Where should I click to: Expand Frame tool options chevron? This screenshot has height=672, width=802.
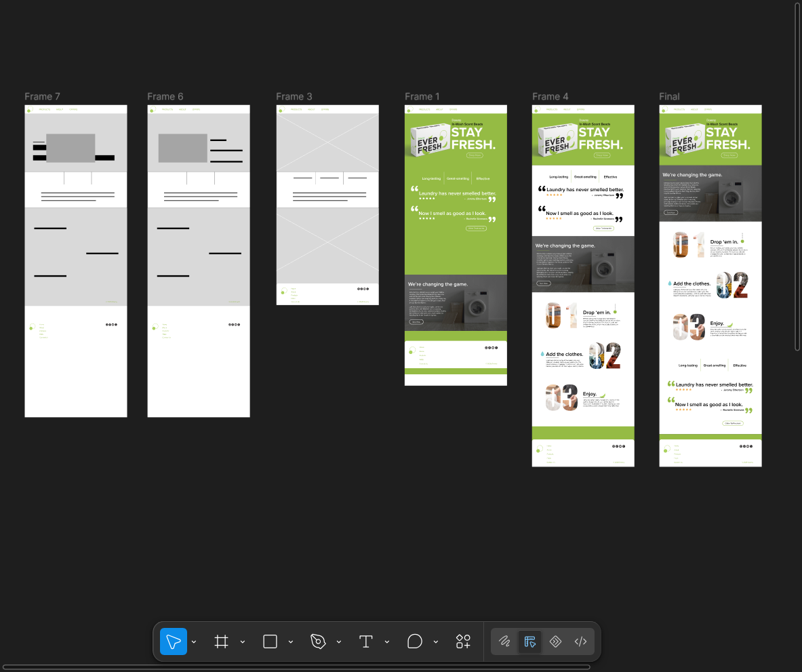coord(243,642)
